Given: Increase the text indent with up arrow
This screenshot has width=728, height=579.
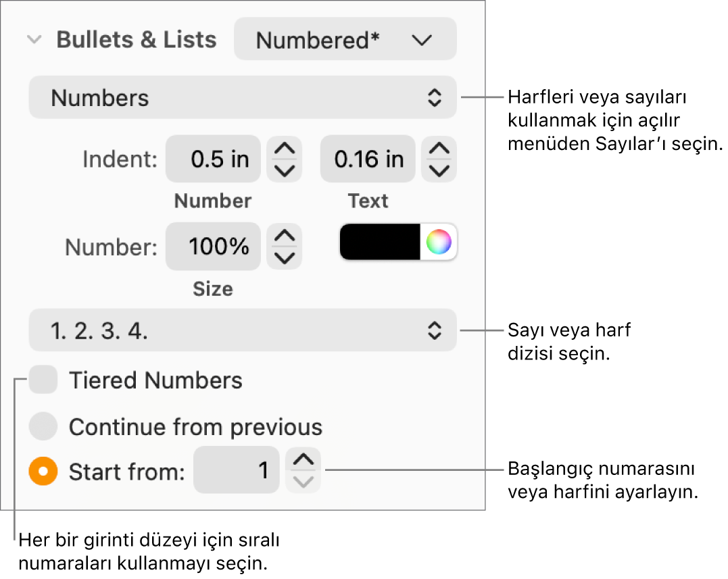Looking at the screenshot, I should click(439, 149).
